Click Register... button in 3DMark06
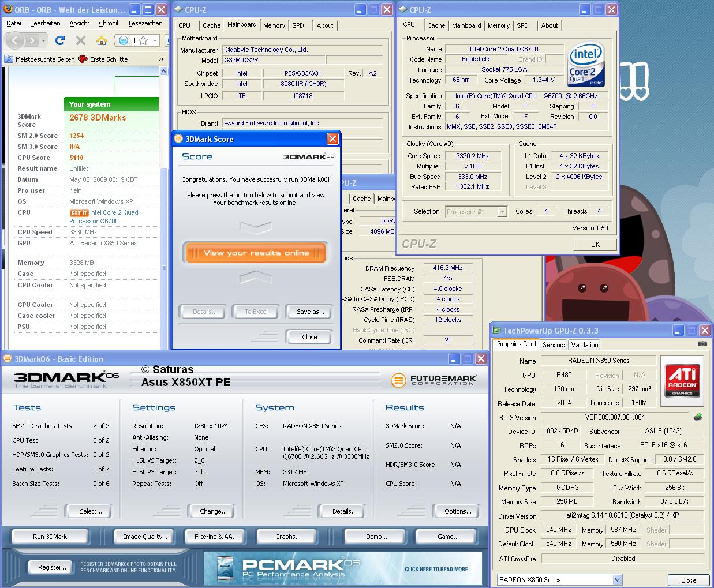Viewport: 714px width, 588px height. [x=51, y=567]
